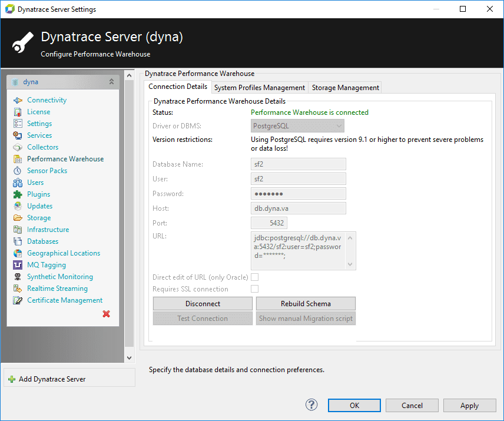Maximize the Dynatrace Server Settings window
This screenshot has height=421, width=504.
[463, 9]
